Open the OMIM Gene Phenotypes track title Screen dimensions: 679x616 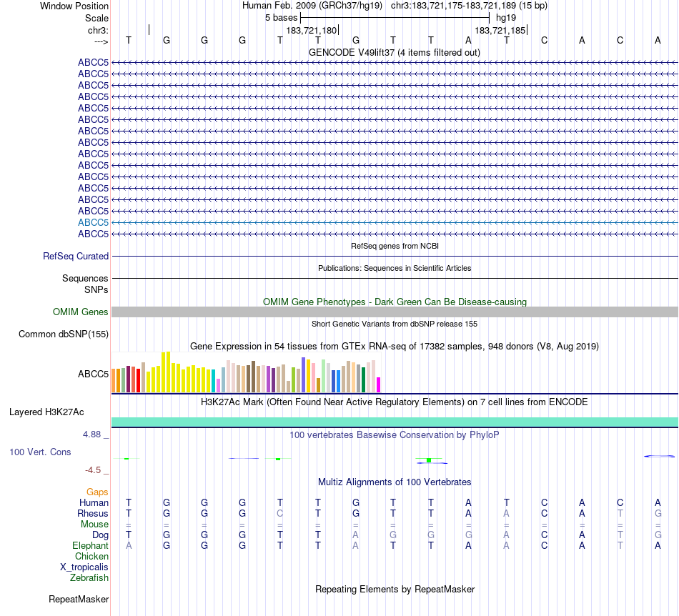[395, 302]
